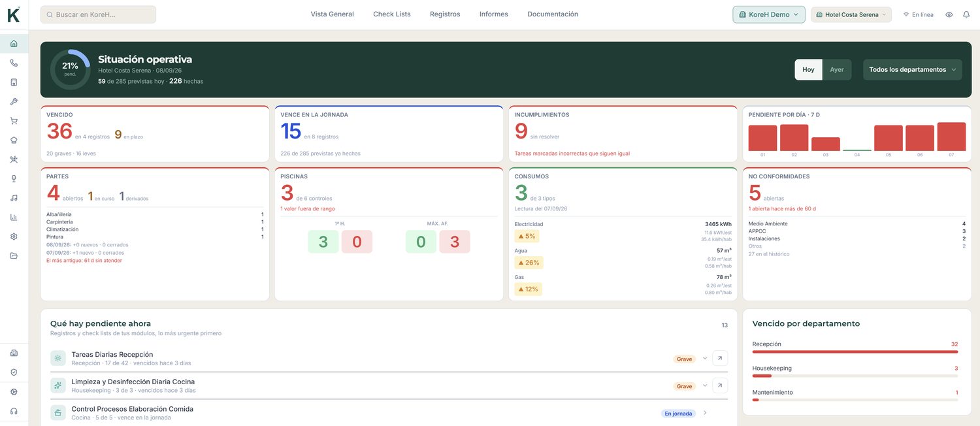Screen dimensions: 980x426
Task: Open the music note icon in the sidebar
Action: click(x=14, y=198)
